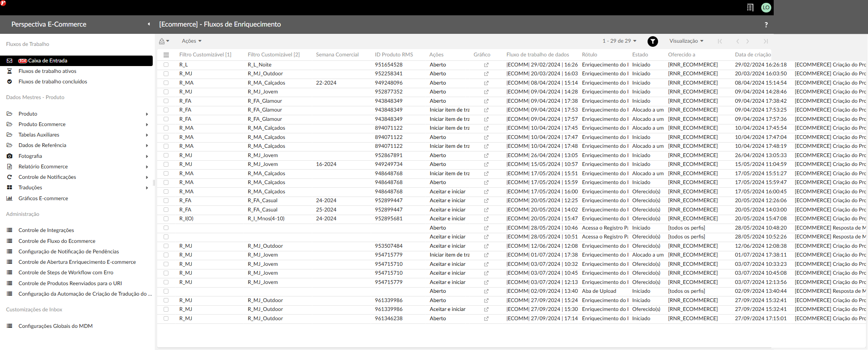Select the checkbox for R_MJ_Outdoor 952258341 row
The image size is (868, 350).
pyautogui.click(x=166, y=74)
